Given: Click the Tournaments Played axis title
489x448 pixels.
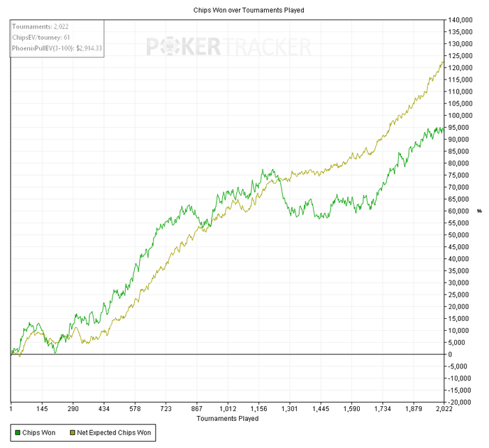Looking at the screenshot, I should pos(227,419).
